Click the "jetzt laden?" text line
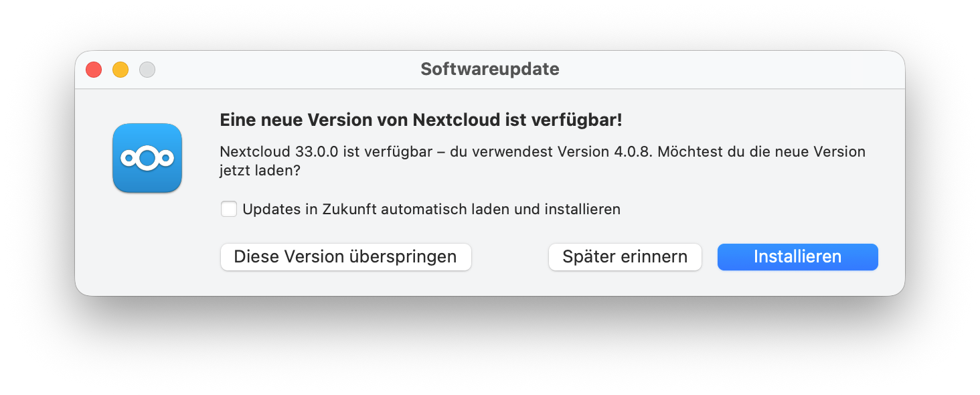Image resolution: width=980 pixels, height=395 pixels. 260,171
